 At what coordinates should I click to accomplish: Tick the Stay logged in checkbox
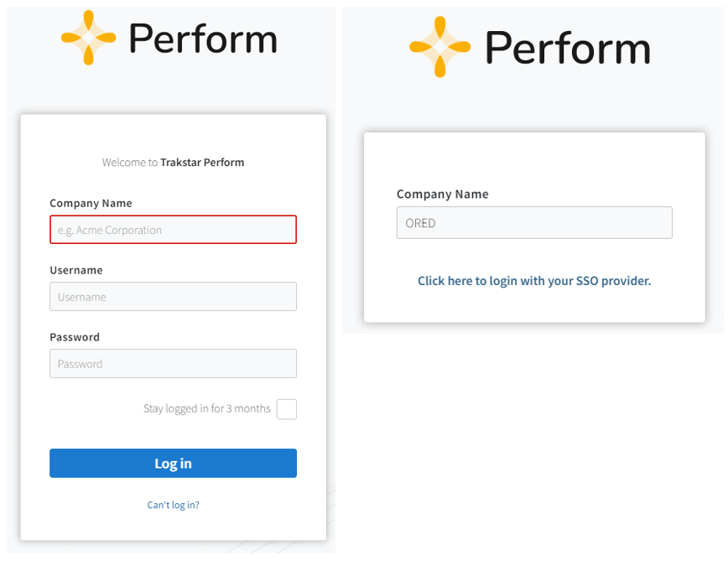pyautogui.click(x=287, y=409)
